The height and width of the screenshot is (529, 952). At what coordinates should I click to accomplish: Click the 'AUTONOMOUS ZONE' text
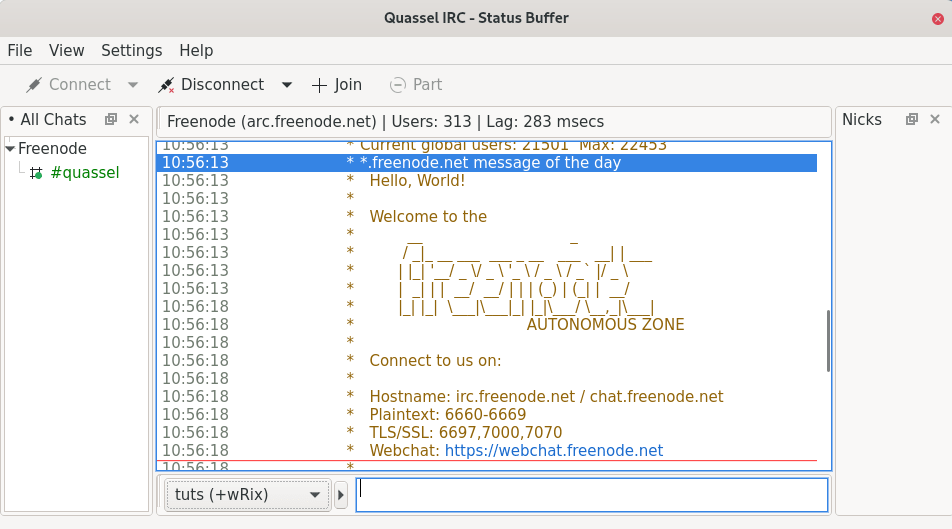[x=605, y=324]
